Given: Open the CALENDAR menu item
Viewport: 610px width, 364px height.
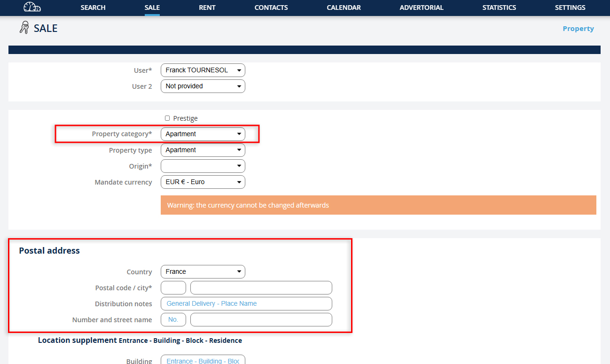Looking at the screenshot, I should (x=344, y=8).
